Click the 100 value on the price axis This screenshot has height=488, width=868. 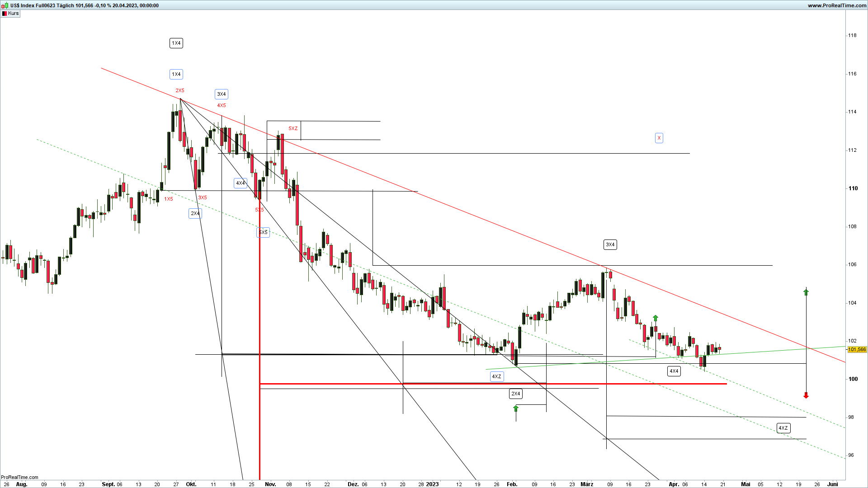(x=853, y=379)
